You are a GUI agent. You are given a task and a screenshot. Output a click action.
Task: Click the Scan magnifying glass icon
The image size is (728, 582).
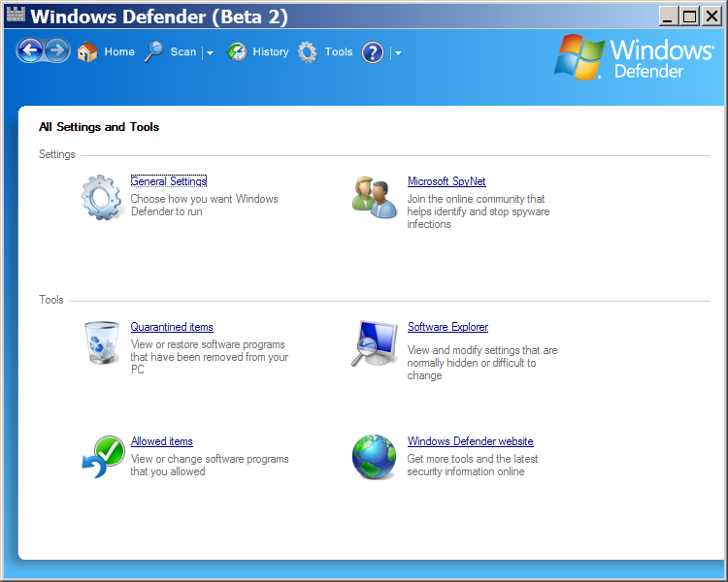[153, 51]
